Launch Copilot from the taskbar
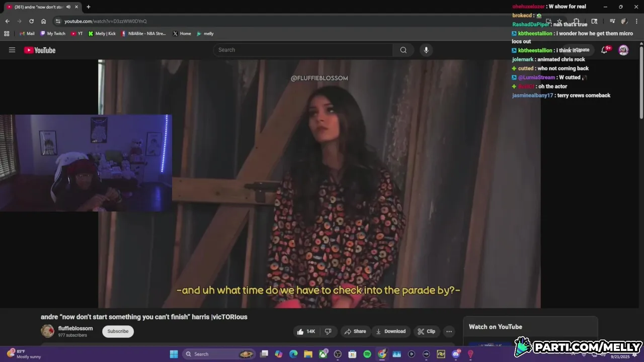The image size is (644, 362). coord(279,354)
